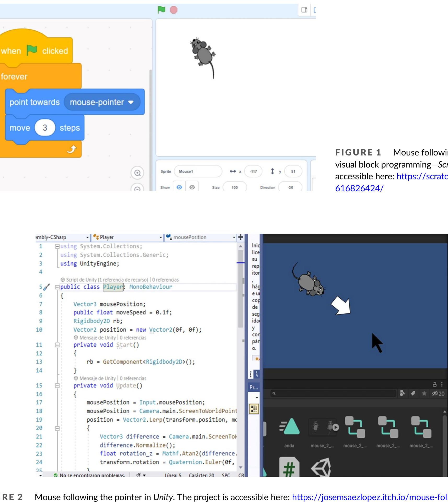Image resolution: width=448 pixels, height=502 pixels.
Task: Click the green check no-problems status icon
Action: (55, 475)
